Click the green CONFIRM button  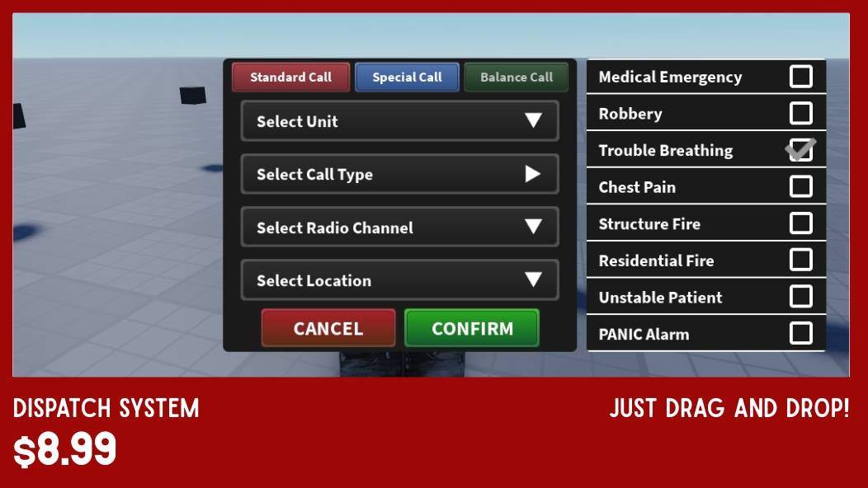(472, 328)
